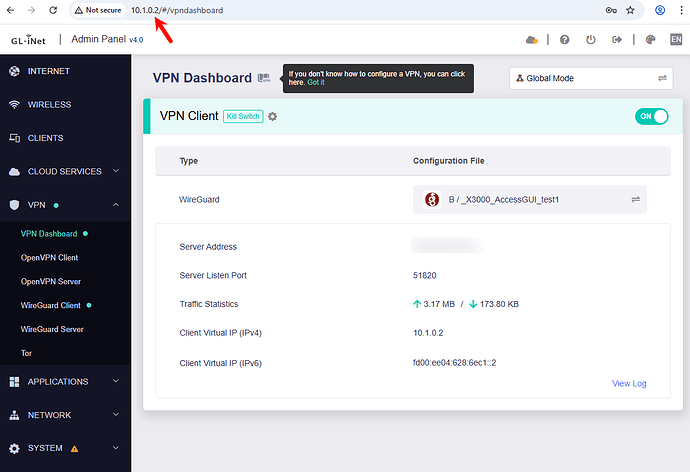690x472 pixels.
Task: Click the browser forward arrow
Action: [x=31, y=10]
